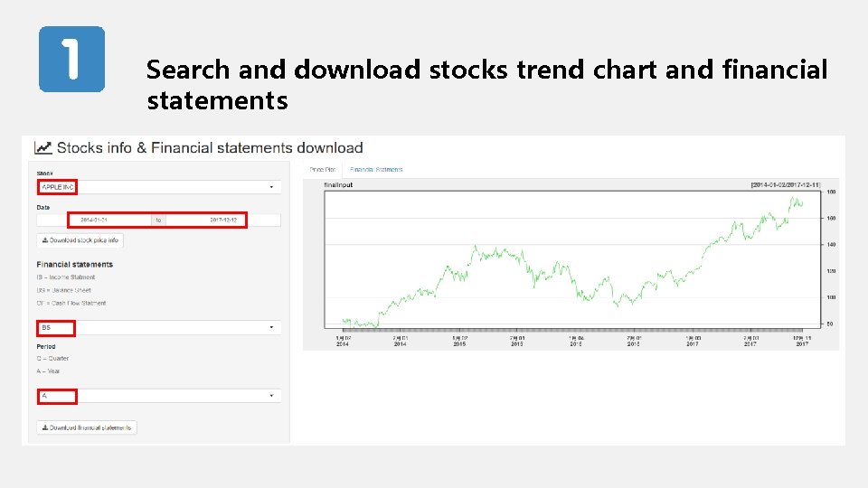Click the statement type dropdown arrow caret

(x=271, y=327)
